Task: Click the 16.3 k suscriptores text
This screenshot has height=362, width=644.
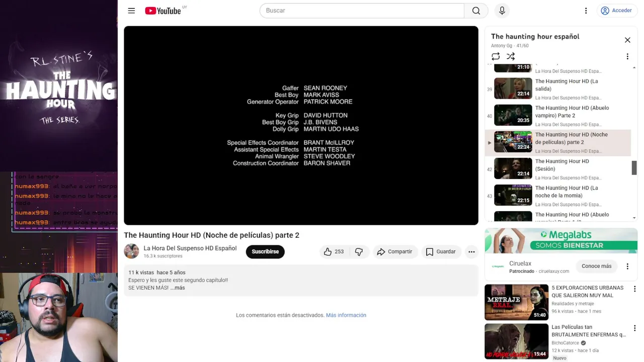Action: coord(163,256)
